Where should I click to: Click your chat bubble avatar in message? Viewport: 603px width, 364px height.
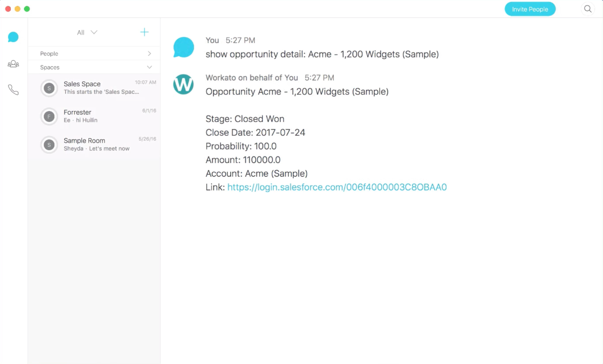point(184,47)
